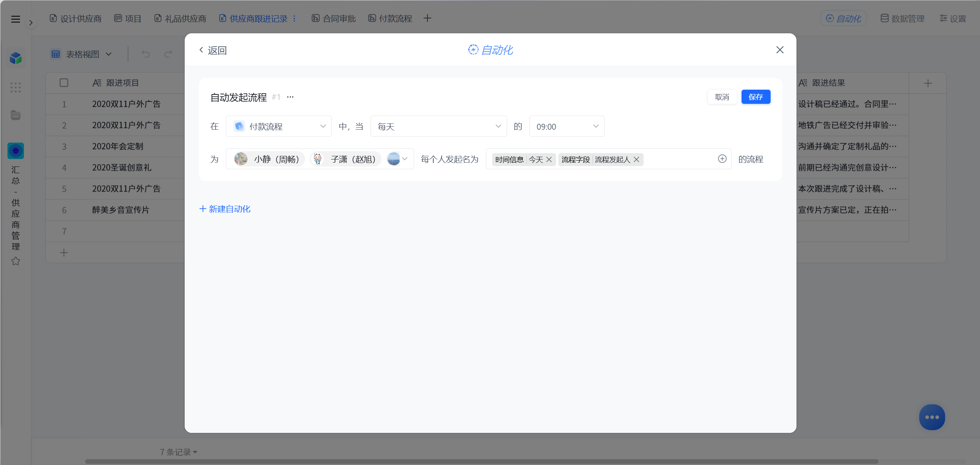This screenshot has height=465, width=980.
Task: Star the workspace with the star icon
Action: tap(16, 261)
